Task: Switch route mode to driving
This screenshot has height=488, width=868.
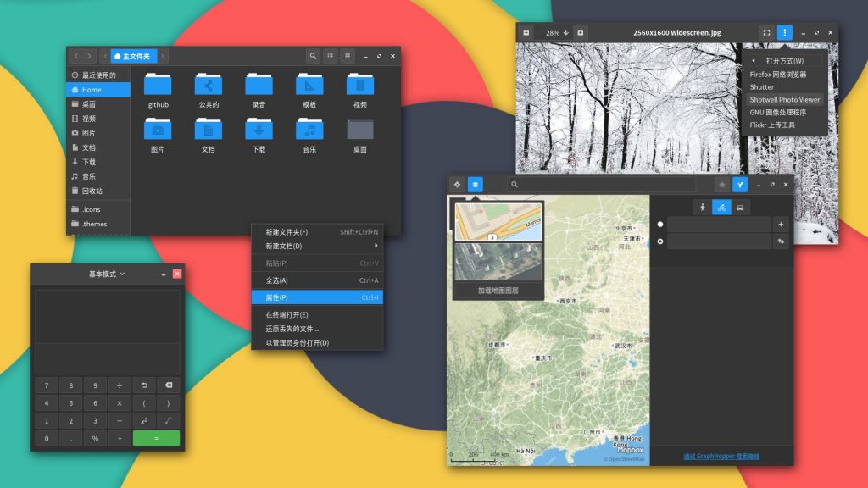Action: (x=741, y=208)
